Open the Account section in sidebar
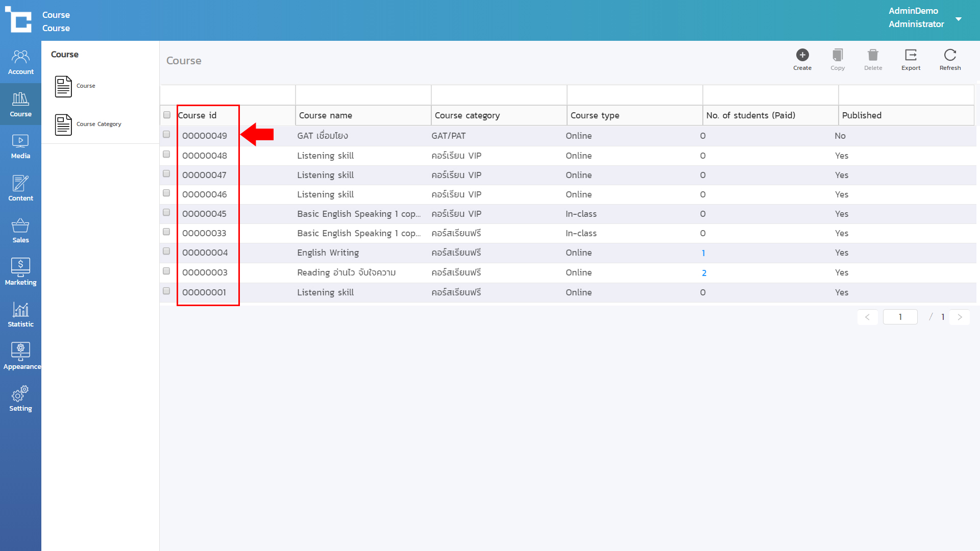Viewport: 980px width, 551px height. coord(20,62)
